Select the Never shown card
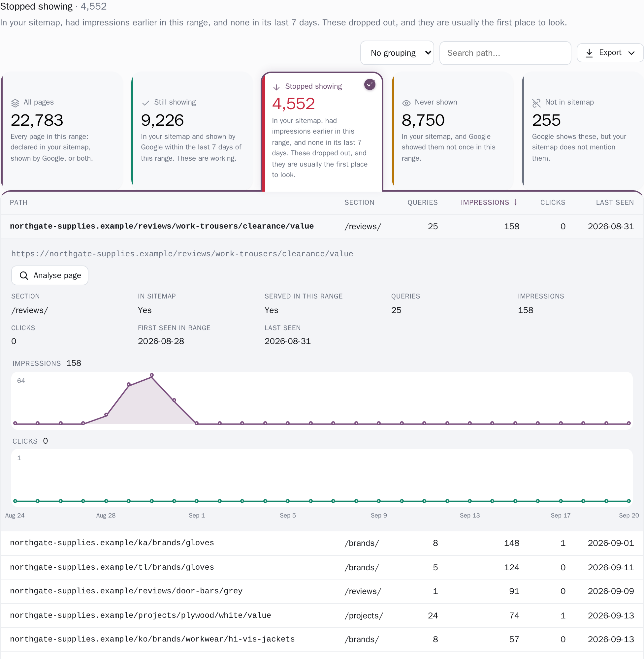 pyautogui.click(x=453, y=131)
